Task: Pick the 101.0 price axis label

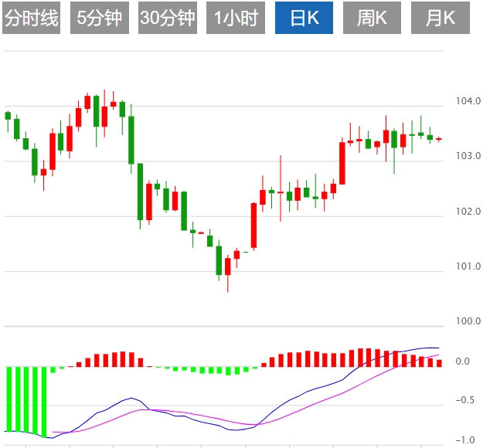Action: [x=468, y=266]
